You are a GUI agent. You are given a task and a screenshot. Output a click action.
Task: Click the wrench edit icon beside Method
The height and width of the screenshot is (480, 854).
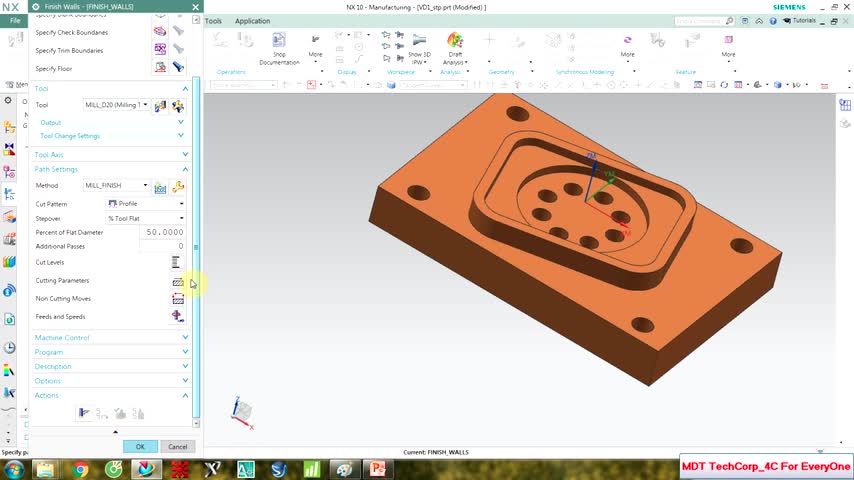coord(178,186)
